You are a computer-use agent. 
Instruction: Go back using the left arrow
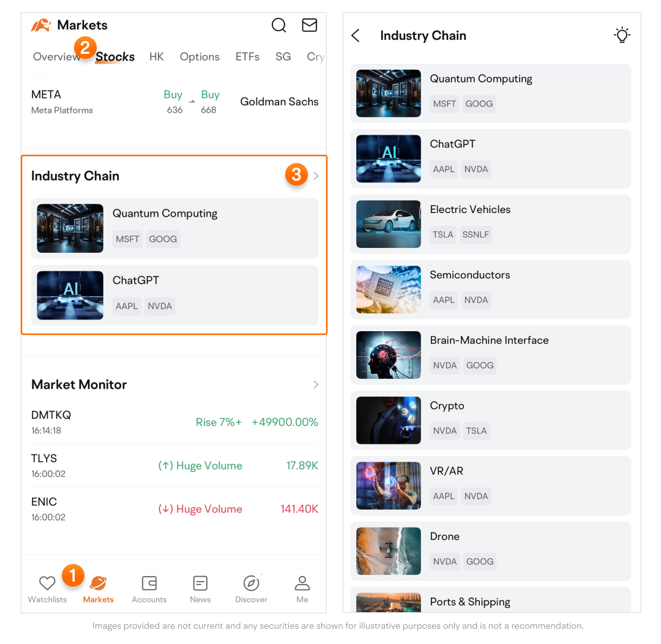point(356,36)
